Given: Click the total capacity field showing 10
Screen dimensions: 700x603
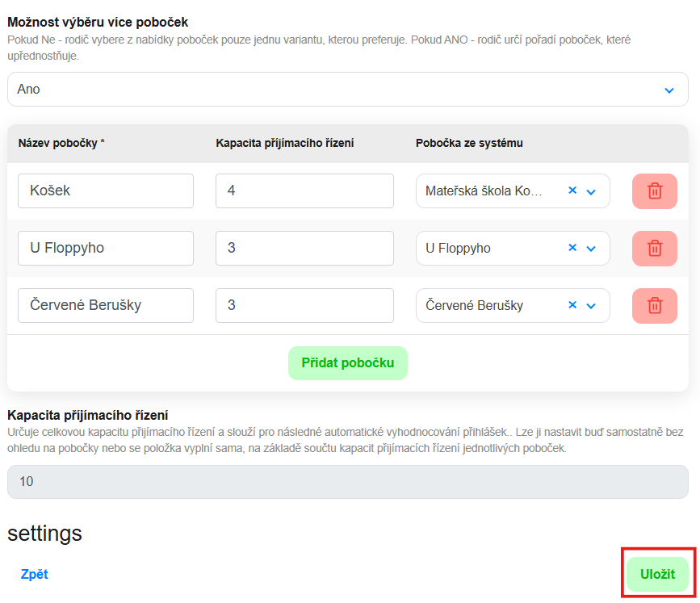Looking at the screenshot, I should 347,482.
